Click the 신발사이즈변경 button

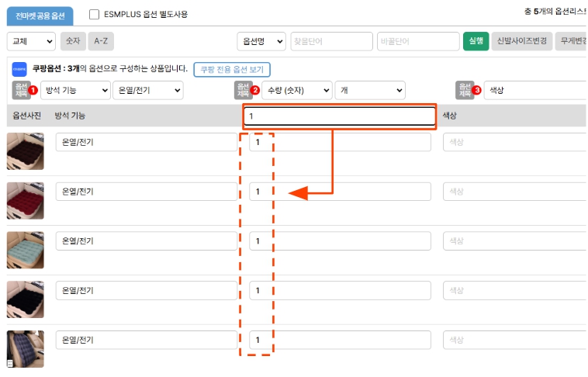pyautogui.click(x=521, y=41)
